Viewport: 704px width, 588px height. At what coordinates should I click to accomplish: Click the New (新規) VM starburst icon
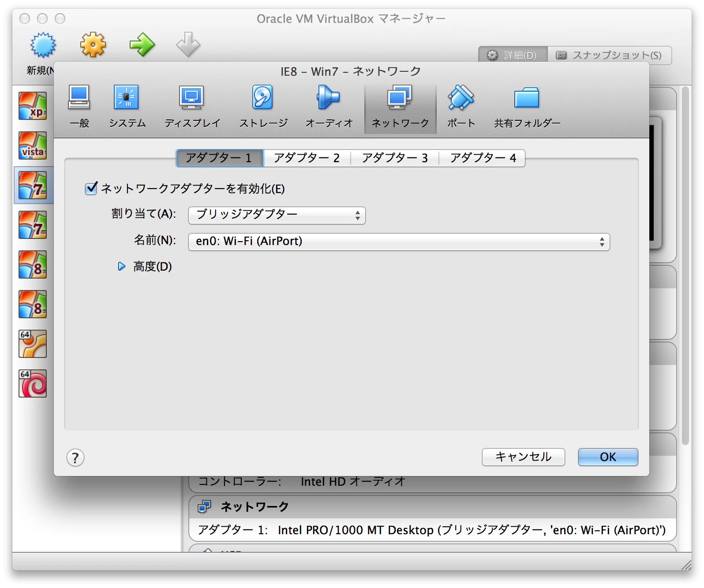click(43, 45)
